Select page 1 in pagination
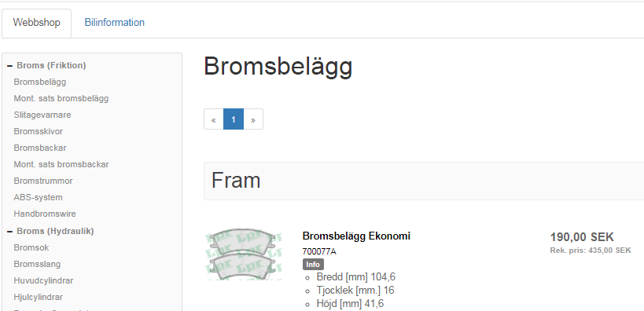Screen dimensions: 644x311 [234, 119]
